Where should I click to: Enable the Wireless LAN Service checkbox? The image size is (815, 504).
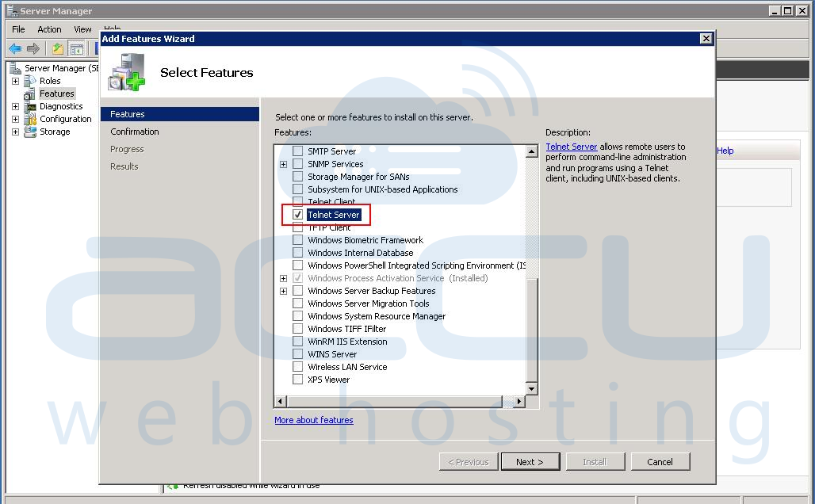298,367
